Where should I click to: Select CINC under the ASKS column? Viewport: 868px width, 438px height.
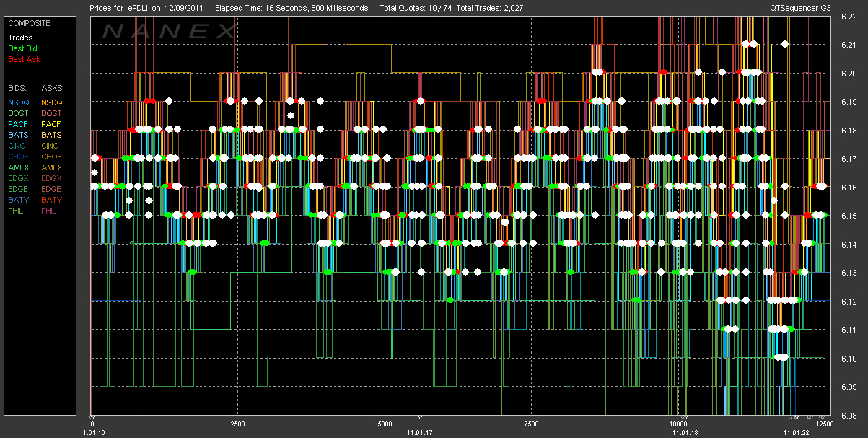click(51, 146)
